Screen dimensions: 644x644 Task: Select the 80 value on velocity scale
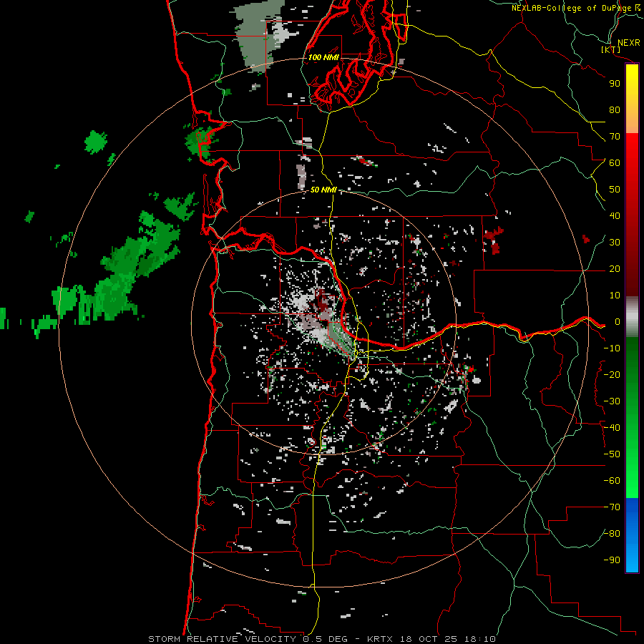coord(615,110)
